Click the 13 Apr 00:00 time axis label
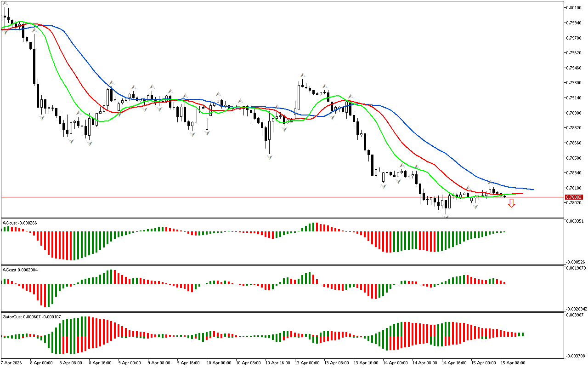This screenshot has height=368, width=588. (307, 362)
